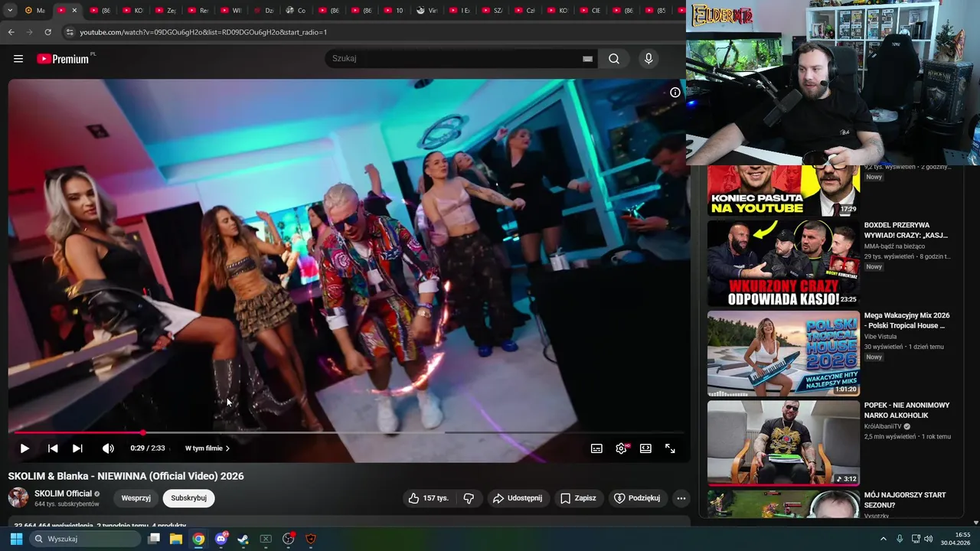Click taskbar Wyszukaj search box
This screenshot has width=980, height=551.
[85, 539]
